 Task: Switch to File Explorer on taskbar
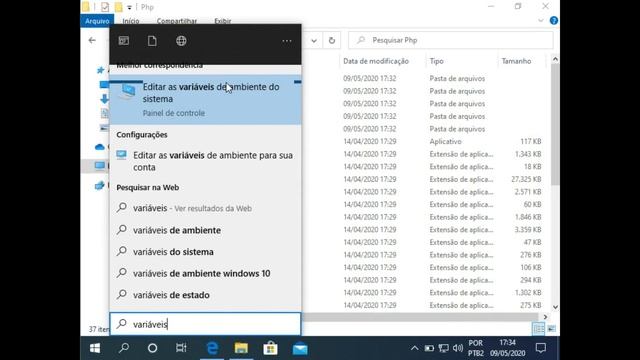(x=241, y=348)
